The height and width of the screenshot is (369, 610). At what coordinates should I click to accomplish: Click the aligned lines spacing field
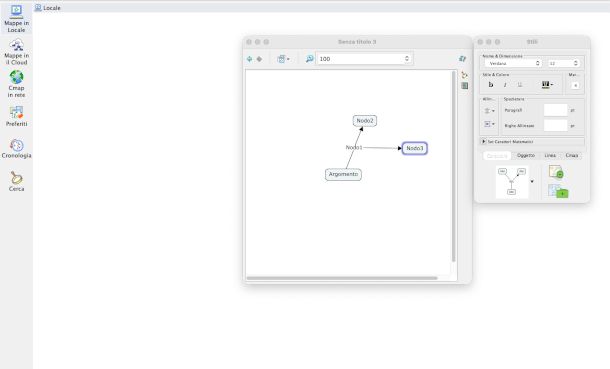(555, 126)
